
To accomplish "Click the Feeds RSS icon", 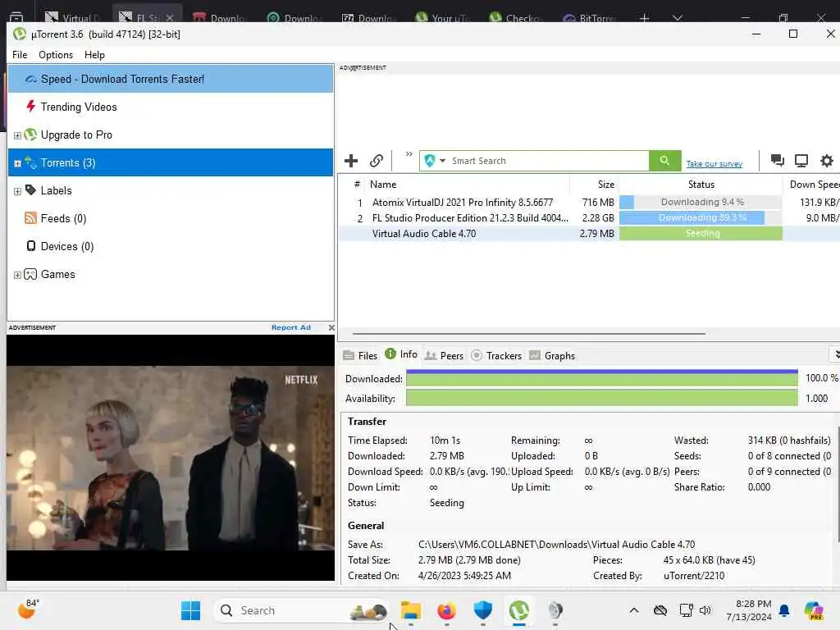I will tap(30, 218).
